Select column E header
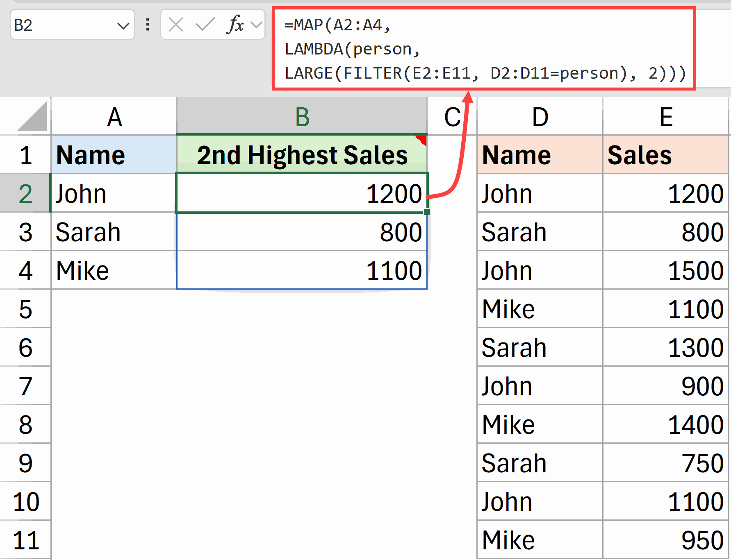 coord(666,116)
